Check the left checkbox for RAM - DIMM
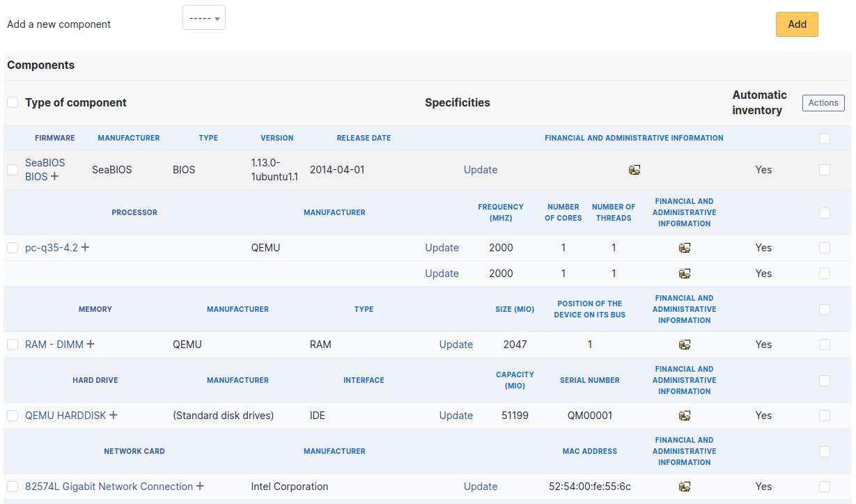This screenshot has width=856, height=504. coord(13,345)
